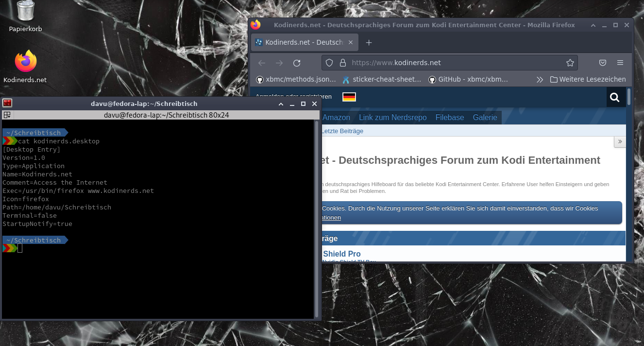The image size is (644, 346).
Task: Click terminal tab title bar 80x24
Action: [x=167, y=115]
